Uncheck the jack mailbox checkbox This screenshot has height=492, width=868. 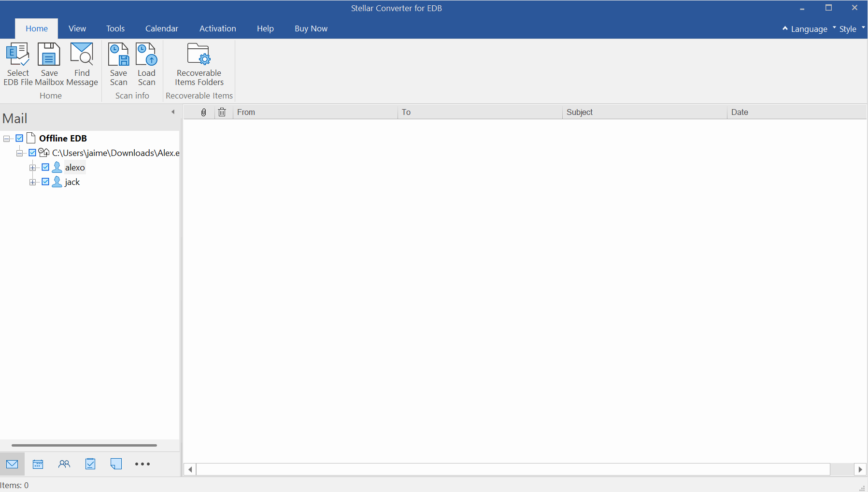pyautogui.click(x=45, y=182)
